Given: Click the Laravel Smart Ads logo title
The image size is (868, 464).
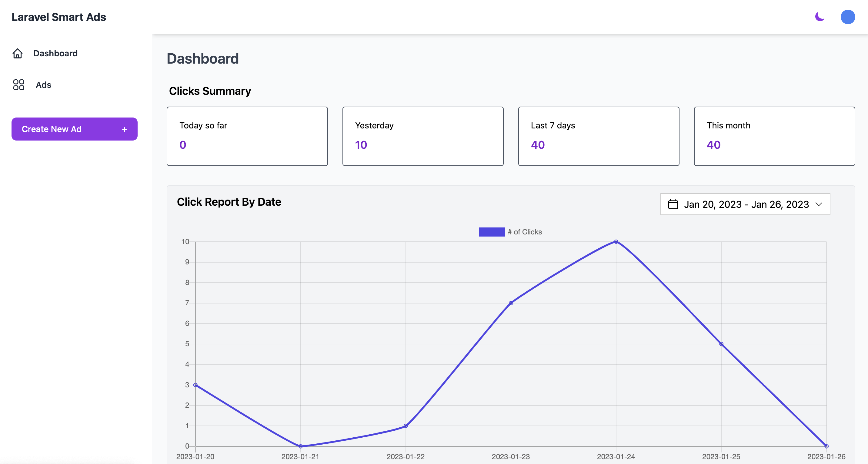Looking at the screenshot, I should tap(58, 17).
